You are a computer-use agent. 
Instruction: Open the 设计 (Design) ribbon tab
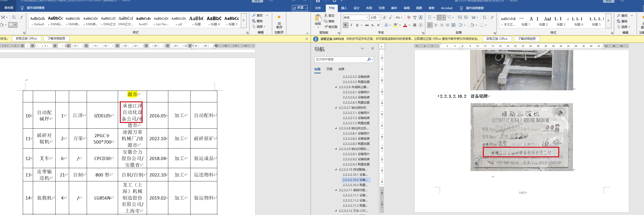[356, 8]
